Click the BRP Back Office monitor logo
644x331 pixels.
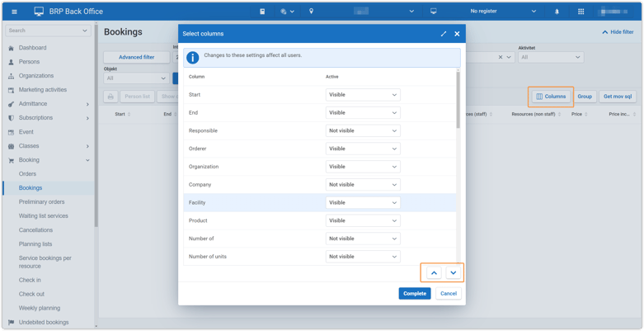pyautogui.click(x=39, y=12)
